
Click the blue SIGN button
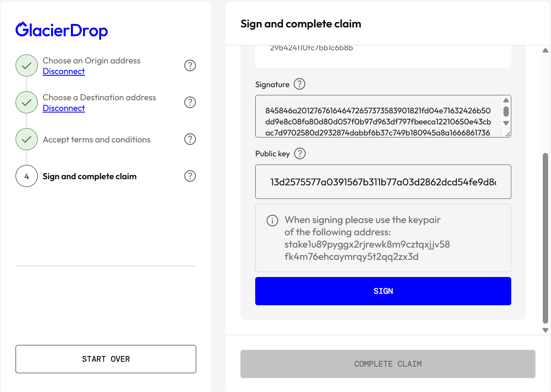pos(383,291)
